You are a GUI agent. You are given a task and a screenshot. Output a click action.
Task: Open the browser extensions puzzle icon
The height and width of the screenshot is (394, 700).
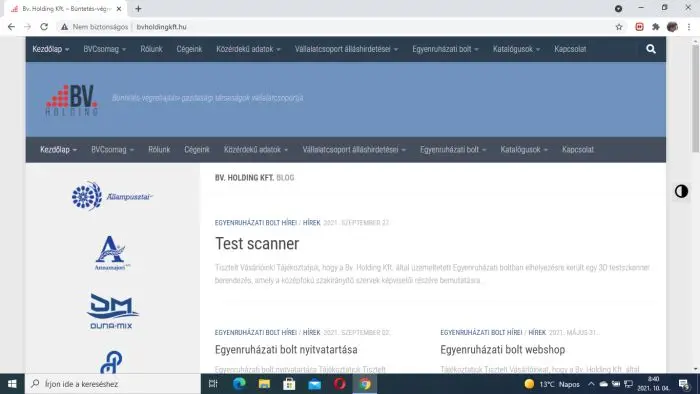pos(655,27)
